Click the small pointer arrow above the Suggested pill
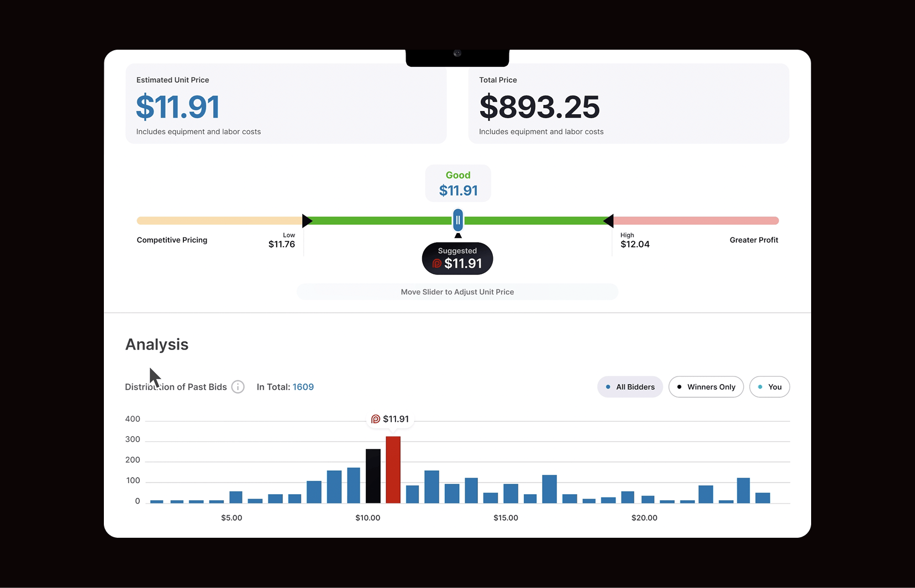915x588 pixels. click(x=457, y=236)
